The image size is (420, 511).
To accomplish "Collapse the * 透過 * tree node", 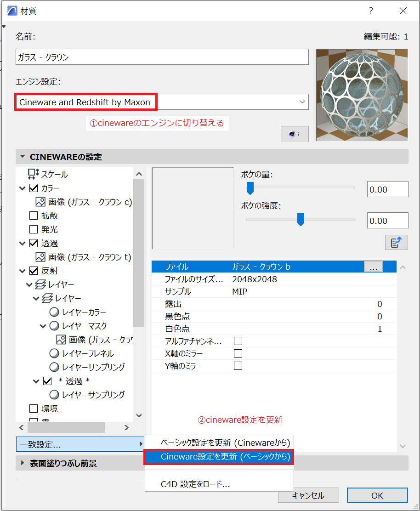I will tap(36, 381).
